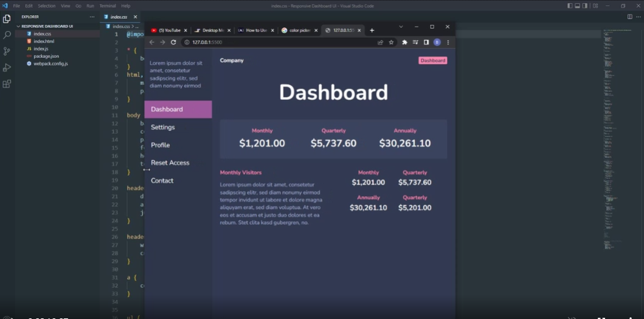The image size is (644, 319).
Task: Go to Settings in the sidebar nav
Action: [163, 127]
